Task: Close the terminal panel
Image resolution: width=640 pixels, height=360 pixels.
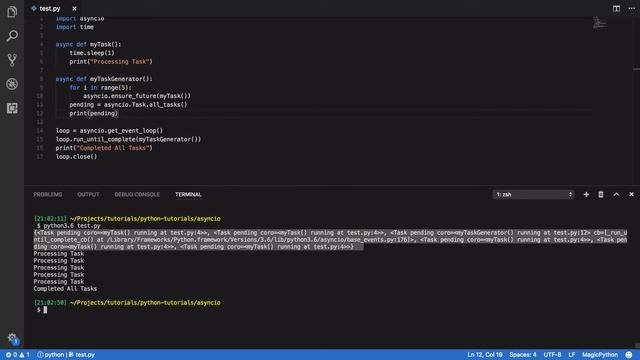Action: point(631,195)
